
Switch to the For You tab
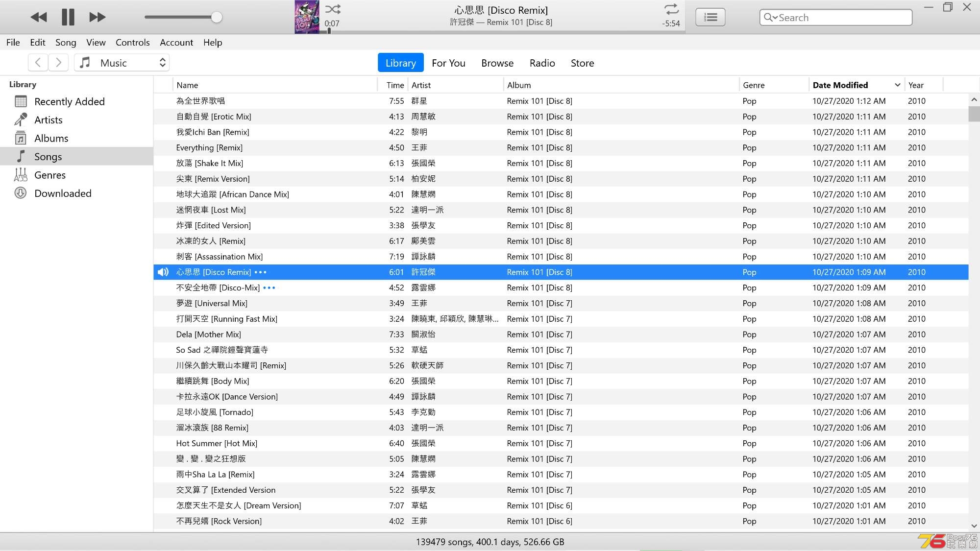(448, 63)
